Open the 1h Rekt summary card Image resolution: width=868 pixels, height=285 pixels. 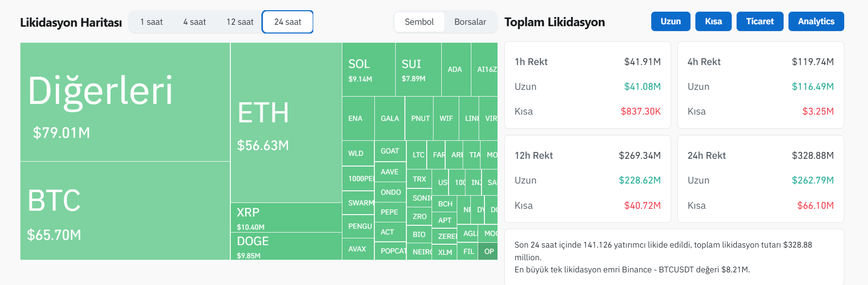tap(587, 85)
